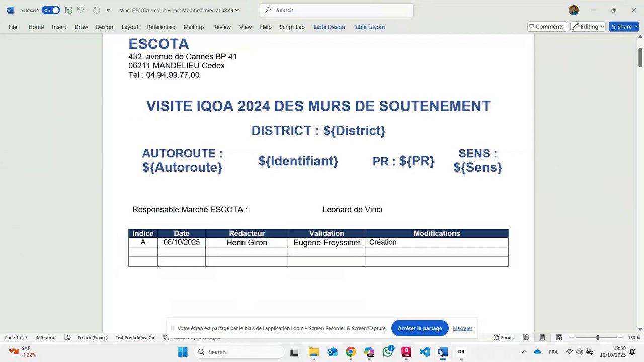Click the Windows taskbar search box
This screenshot has height=362, width=644.
coord(239,352)
